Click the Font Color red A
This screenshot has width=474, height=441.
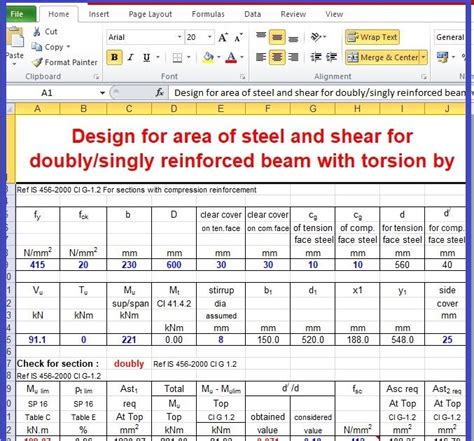231,58
